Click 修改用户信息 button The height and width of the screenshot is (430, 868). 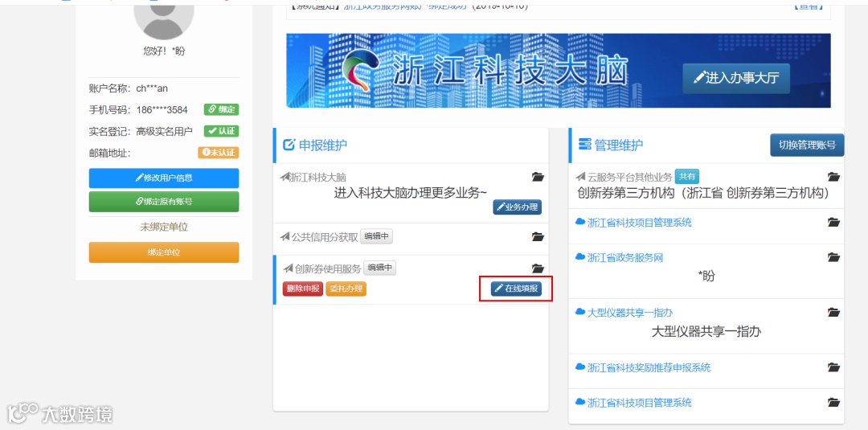pyautogui.click(x=164, y=178)
